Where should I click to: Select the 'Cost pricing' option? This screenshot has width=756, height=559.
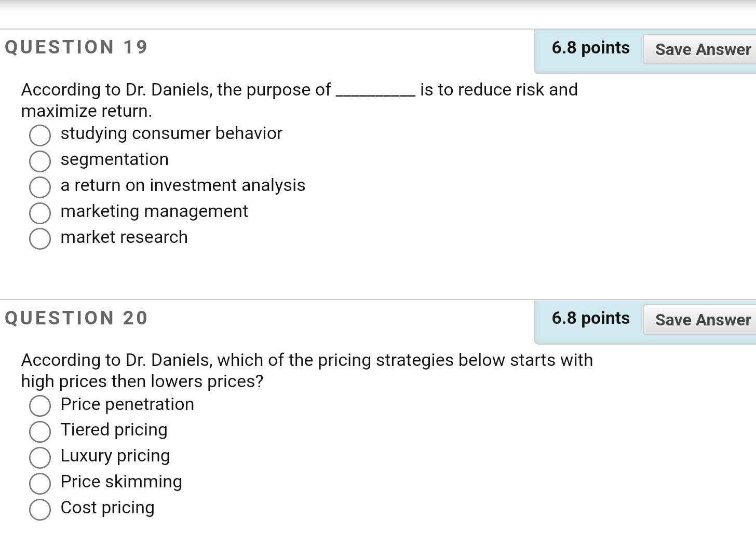point(40,510)
